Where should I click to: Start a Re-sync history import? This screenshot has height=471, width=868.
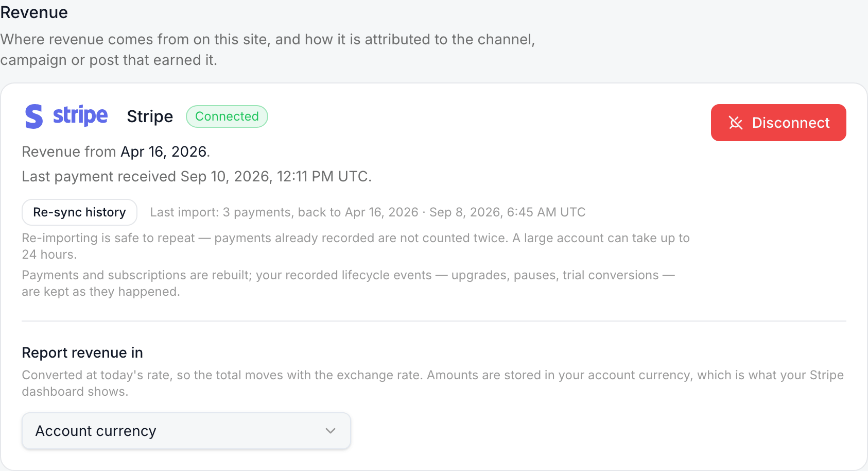pos(79,212)
